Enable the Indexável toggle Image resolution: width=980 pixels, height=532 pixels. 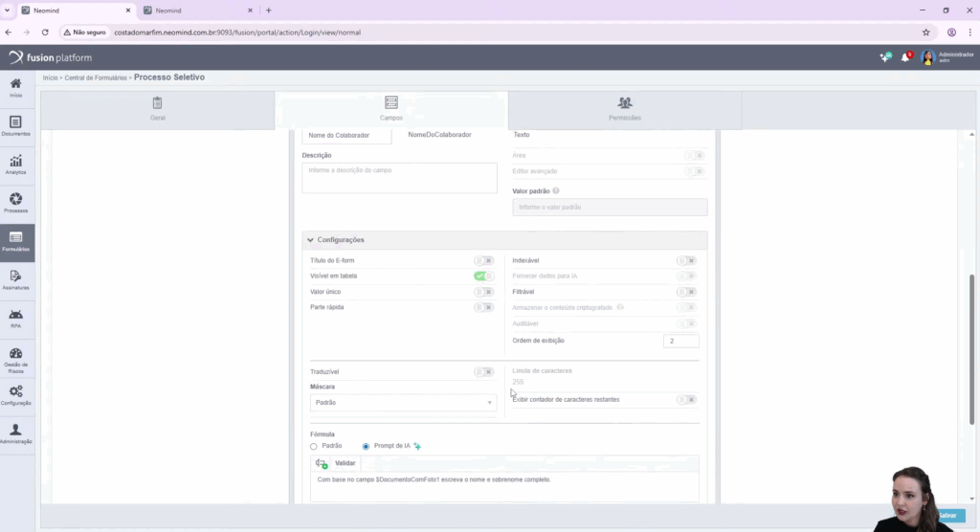(x=685, y=260)
